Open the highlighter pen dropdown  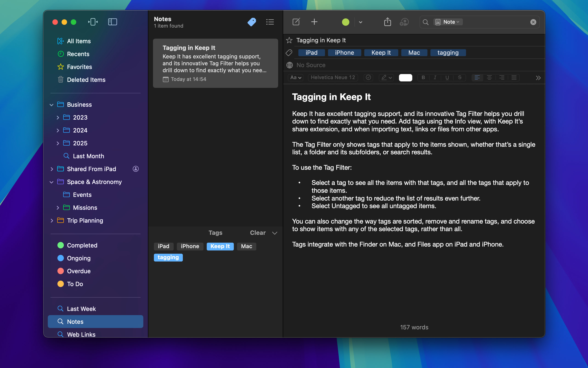click(x=386, y=78)
